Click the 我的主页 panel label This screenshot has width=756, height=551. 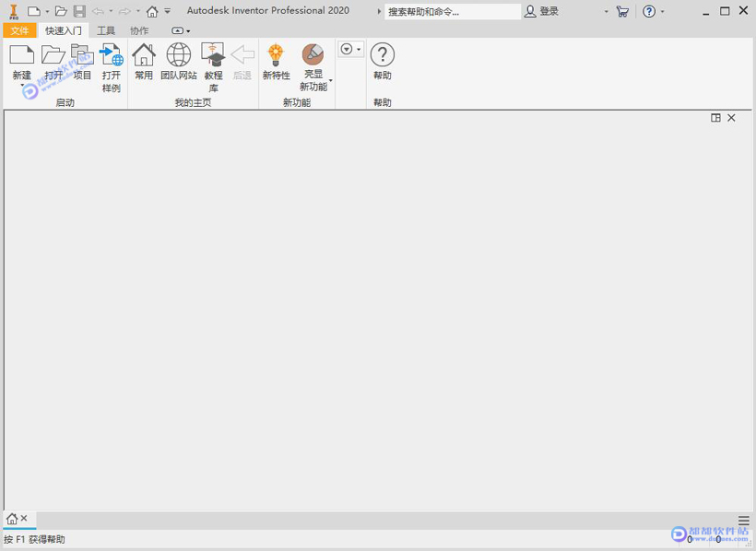(193, 102)
